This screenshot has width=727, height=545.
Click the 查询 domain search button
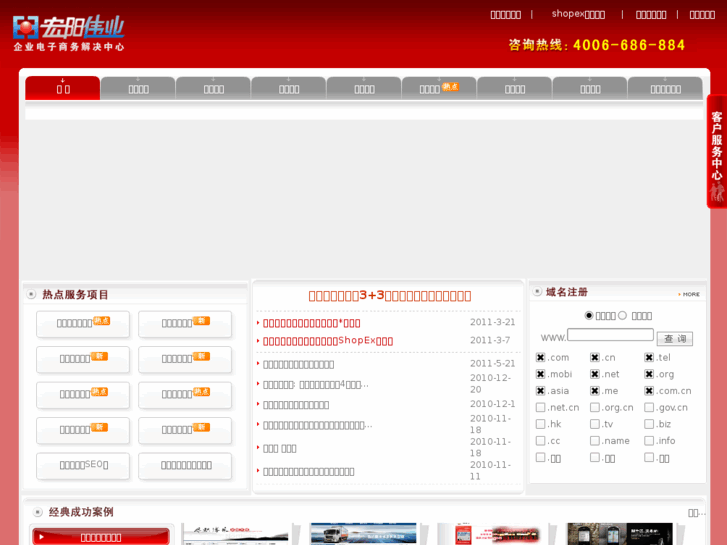click(x=675, y=339)
